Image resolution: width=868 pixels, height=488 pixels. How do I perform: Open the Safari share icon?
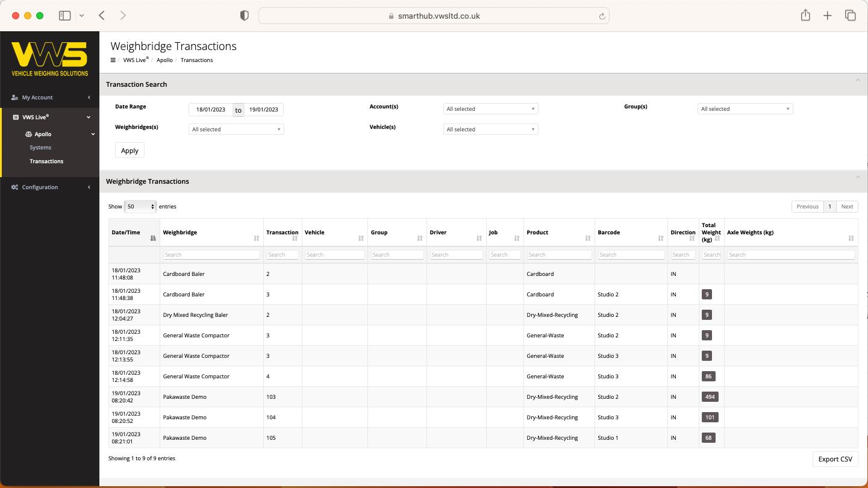[x=805, y=16]
